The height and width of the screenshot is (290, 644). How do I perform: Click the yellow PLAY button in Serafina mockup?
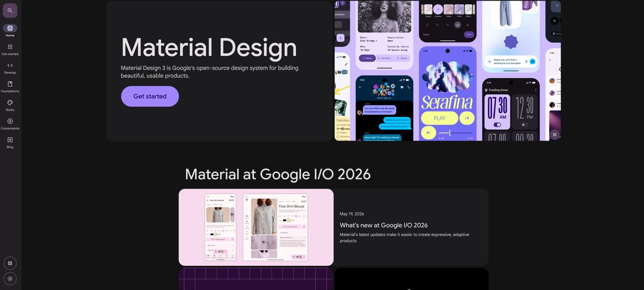[440, 118]
